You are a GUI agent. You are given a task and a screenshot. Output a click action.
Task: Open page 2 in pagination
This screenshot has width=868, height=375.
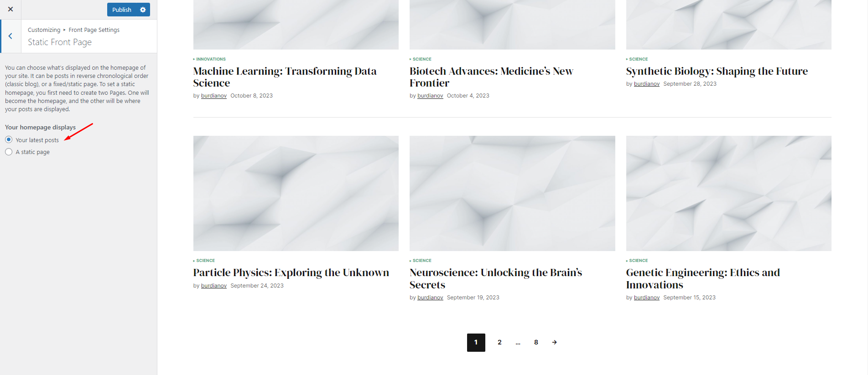499,342
